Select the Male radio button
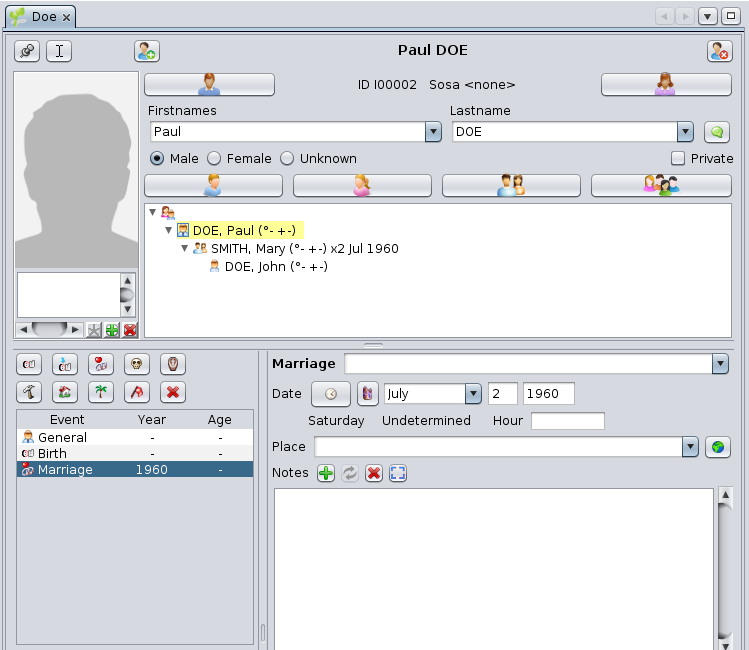This screenshot has width=749, height=650. [x=157, y=159]
